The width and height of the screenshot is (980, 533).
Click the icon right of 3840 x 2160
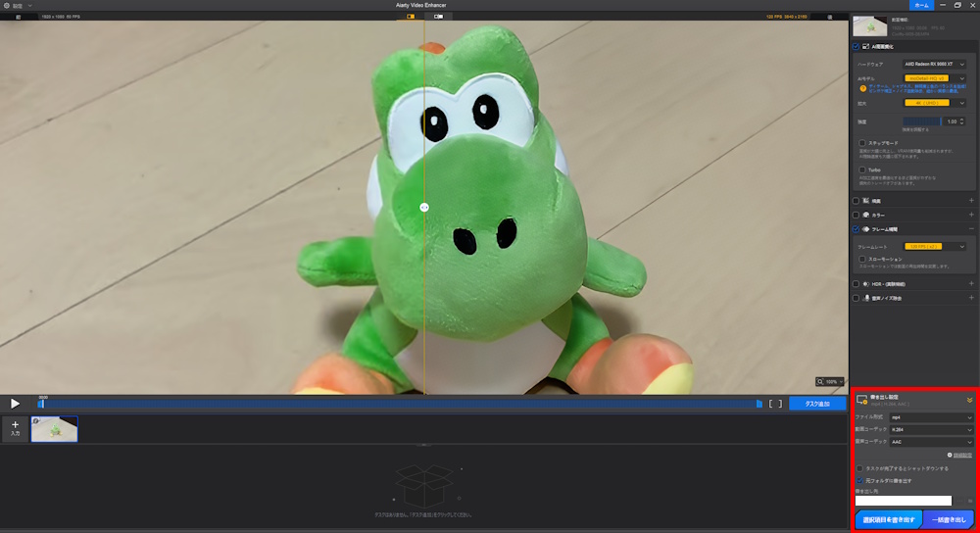pos(829,17)
